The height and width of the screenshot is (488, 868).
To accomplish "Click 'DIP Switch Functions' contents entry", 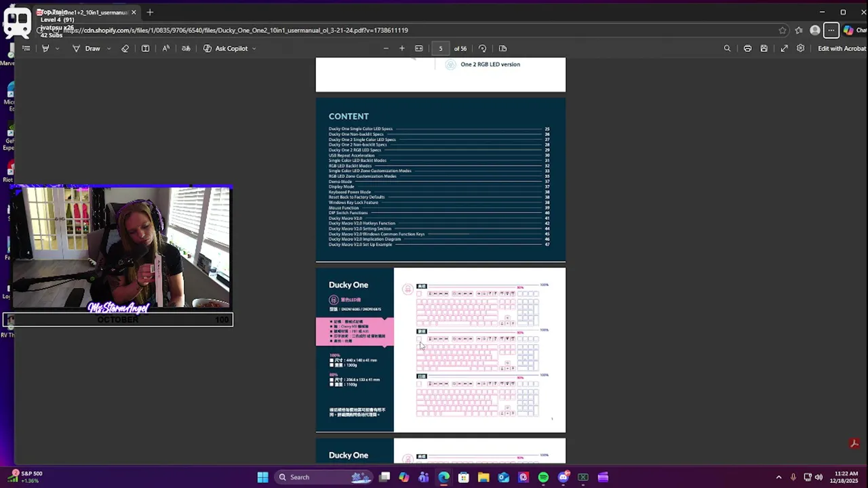I will (349, 213).
